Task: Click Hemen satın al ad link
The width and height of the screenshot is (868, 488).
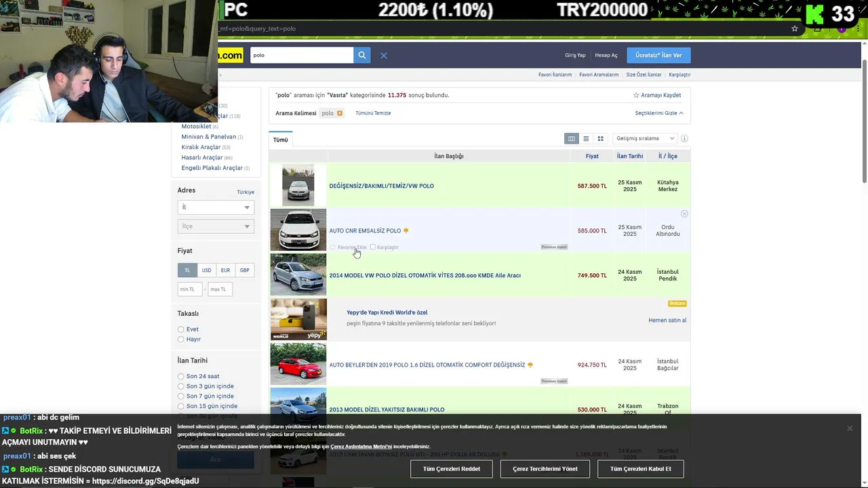Action: coord(667,321)
